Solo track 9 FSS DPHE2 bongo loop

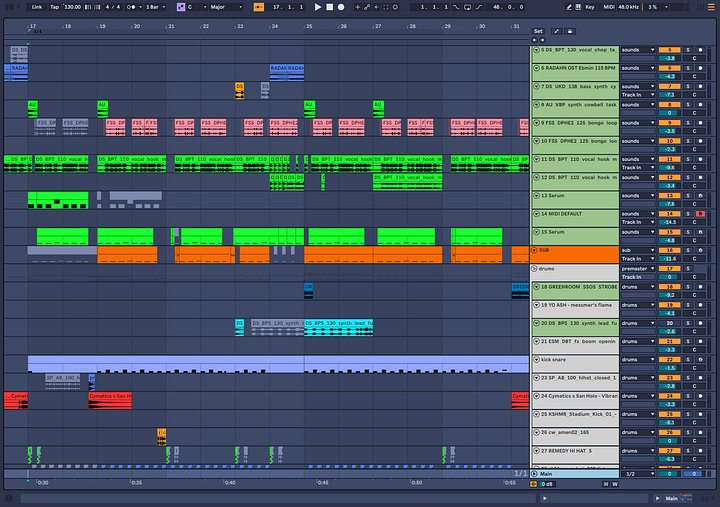688,123
